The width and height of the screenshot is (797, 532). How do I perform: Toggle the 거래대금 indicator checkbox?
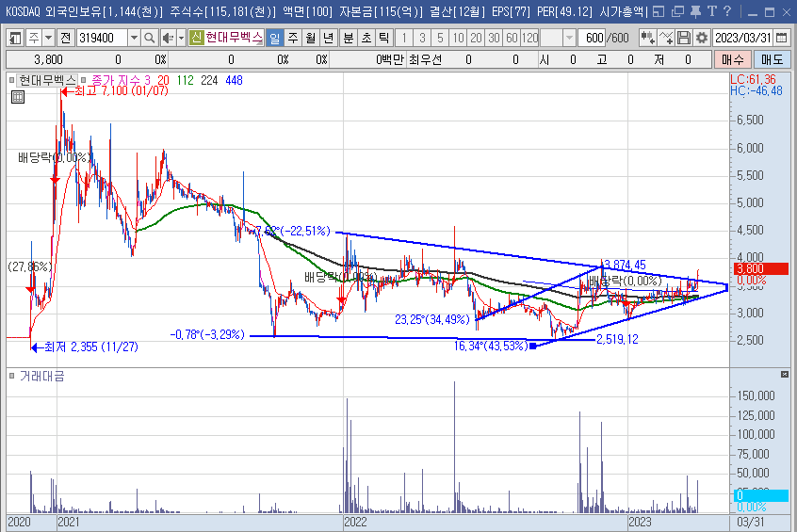(11, 376)
